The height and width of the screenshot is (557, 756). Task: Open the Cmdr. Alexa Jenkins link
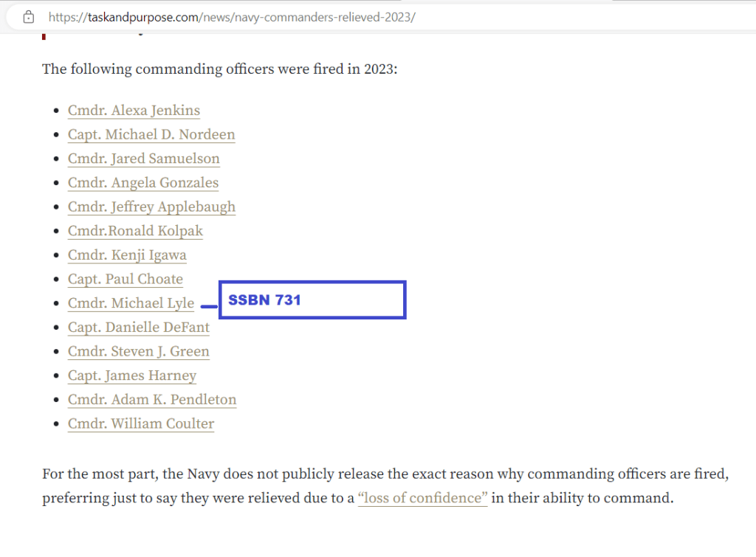pyautogui.click(x=134, y=111)
